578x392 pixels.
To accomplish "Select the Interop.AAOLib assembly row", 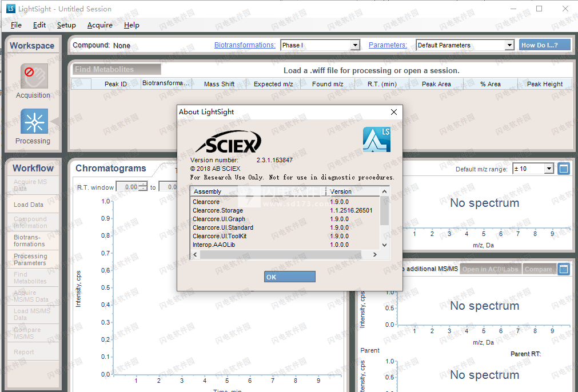I will pos(285,245).
